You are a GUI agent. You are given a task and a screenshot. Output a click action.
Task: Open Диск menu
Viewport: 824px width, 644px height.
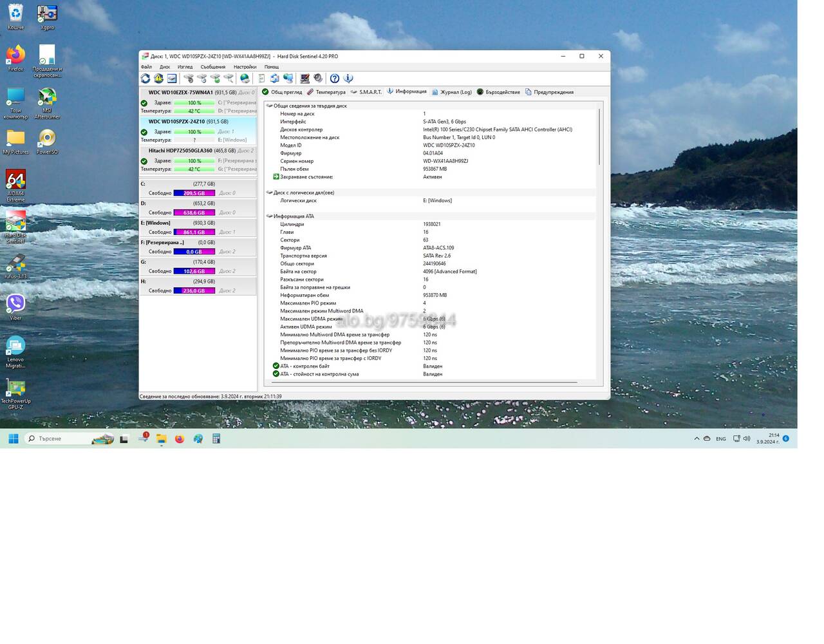pos(165,67)
